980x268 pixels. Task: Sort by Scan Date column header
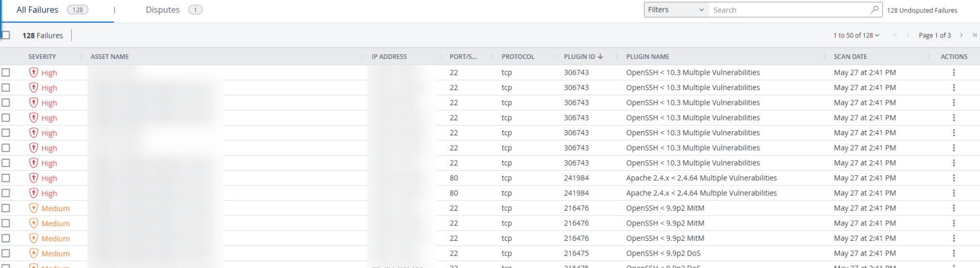pos(850,57)
